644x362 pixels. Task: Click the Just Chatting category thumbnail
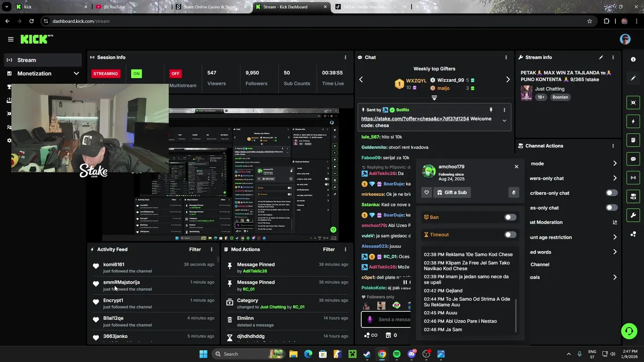(x=526, y=93)
